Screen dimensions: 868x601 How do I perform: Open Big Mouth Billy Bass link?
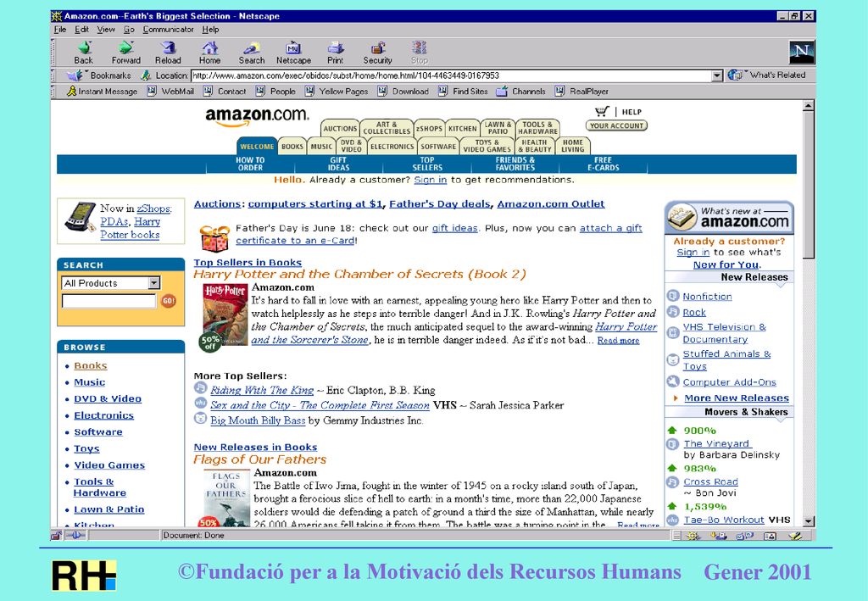pos(258,420)
